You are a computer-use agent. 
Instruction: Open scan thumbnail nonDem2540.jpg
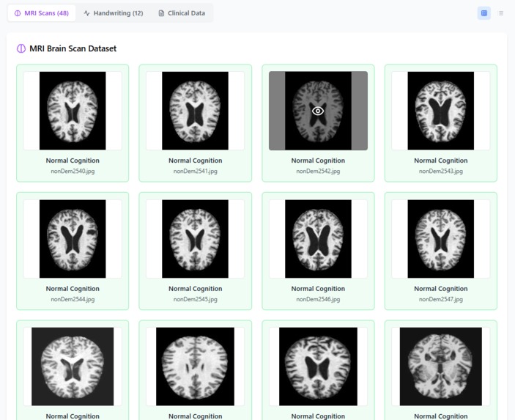73,111
